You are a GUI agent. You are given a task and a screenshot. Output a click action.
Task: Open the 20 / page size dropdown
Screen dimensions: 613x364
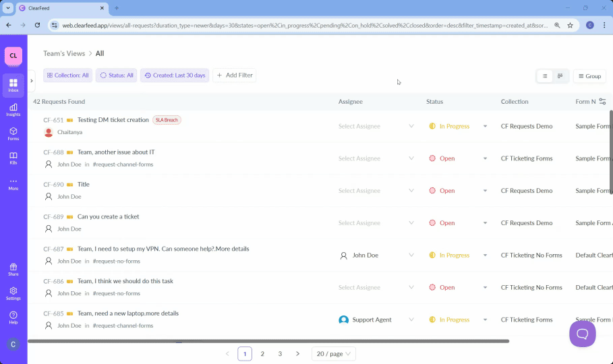[x=333, y=354]
